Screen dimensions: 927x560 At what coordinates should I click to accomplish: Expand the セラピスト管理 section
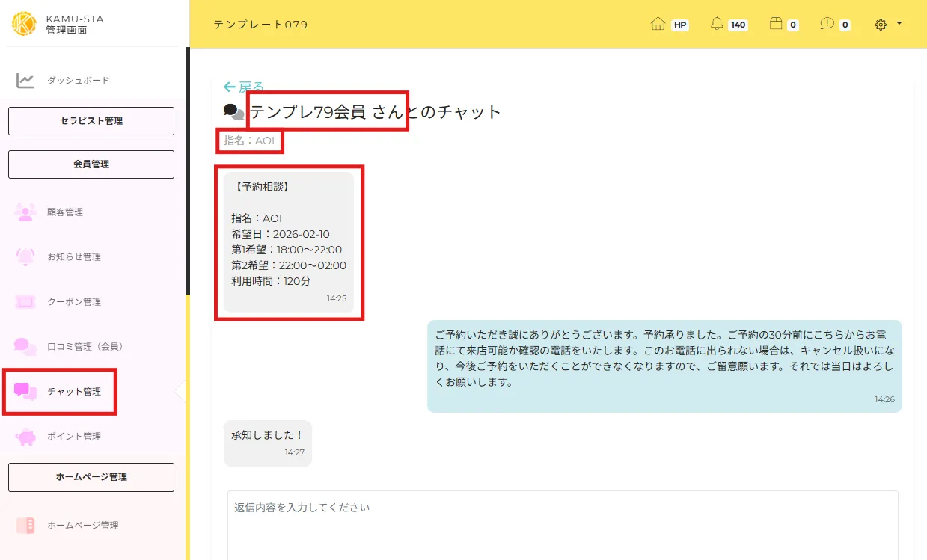point(91,121)
